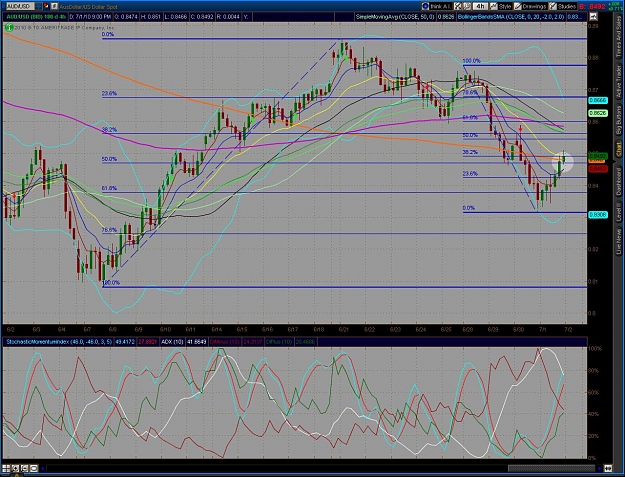Click the AUD/USD symbol input field
Screen dimensions: 625x477
(20, 6)
